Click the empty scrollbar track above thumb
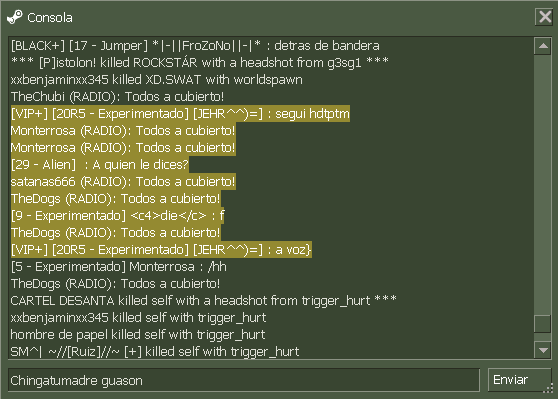 543,184
